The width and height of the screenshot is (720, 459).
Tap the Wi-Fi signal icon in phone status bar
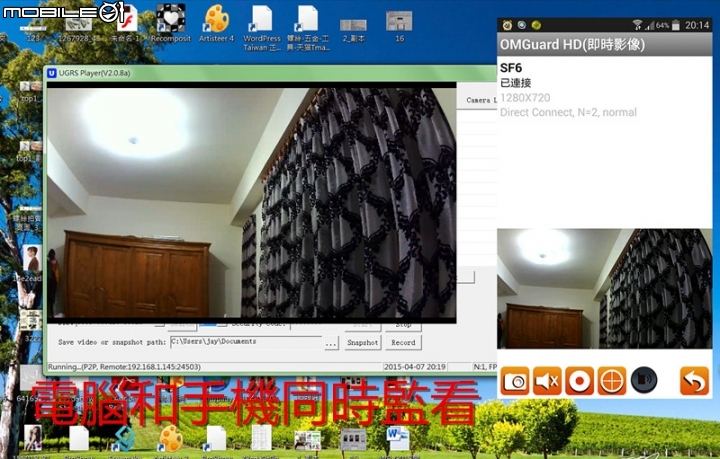coord(637,25)
